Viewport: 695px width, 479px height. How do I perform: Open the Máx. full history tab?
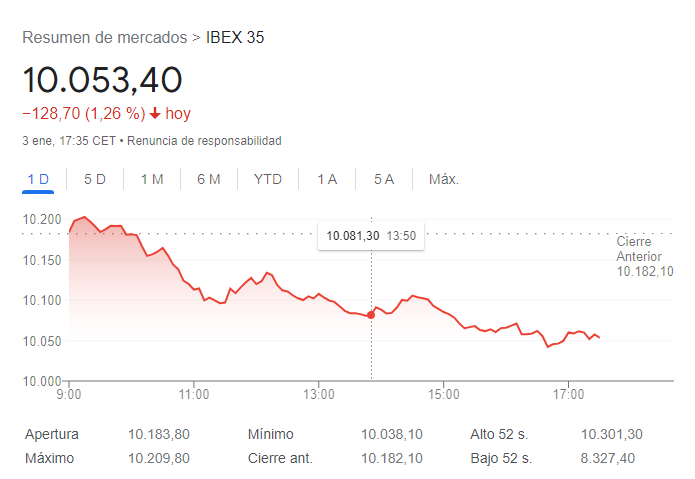point(444,179)
